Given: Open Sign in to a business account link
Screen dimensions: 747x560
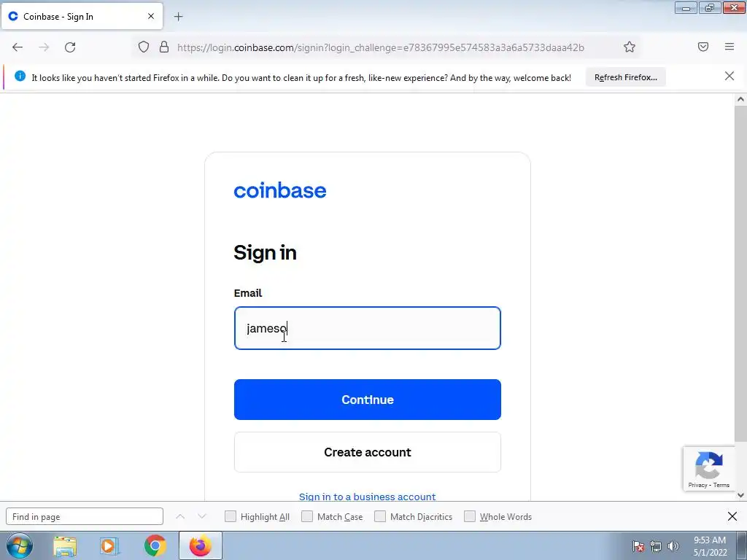Looking at the screenshot, I should (368, 497).
